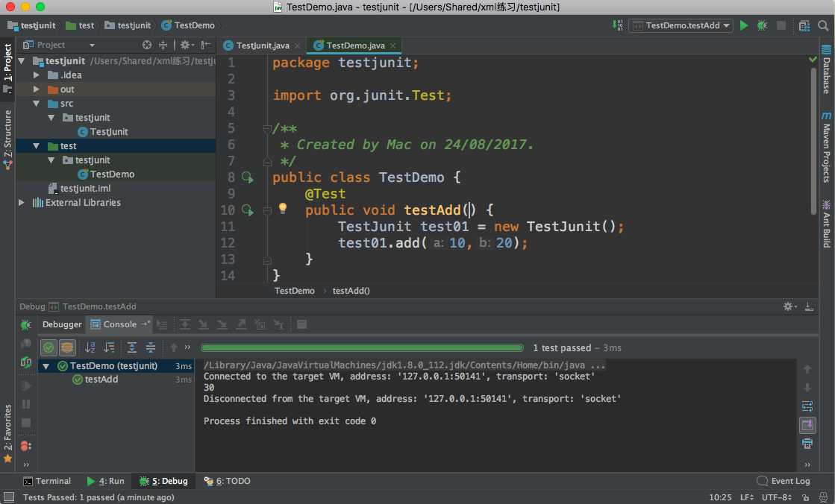Collapse all tests icon in test toolbar
Screen dimensions: 835x504
click(x=151, y=347)
